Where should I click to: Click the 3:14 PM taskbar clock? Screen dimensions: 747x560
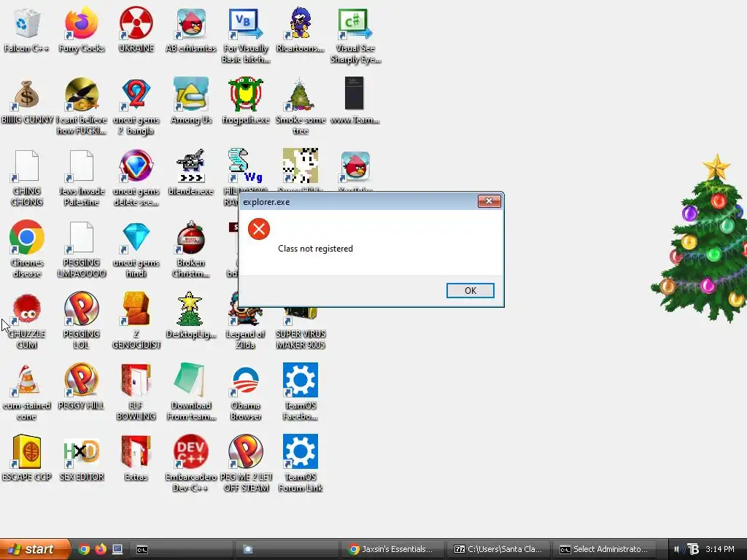pyautogui.click(x=720, y=549)
